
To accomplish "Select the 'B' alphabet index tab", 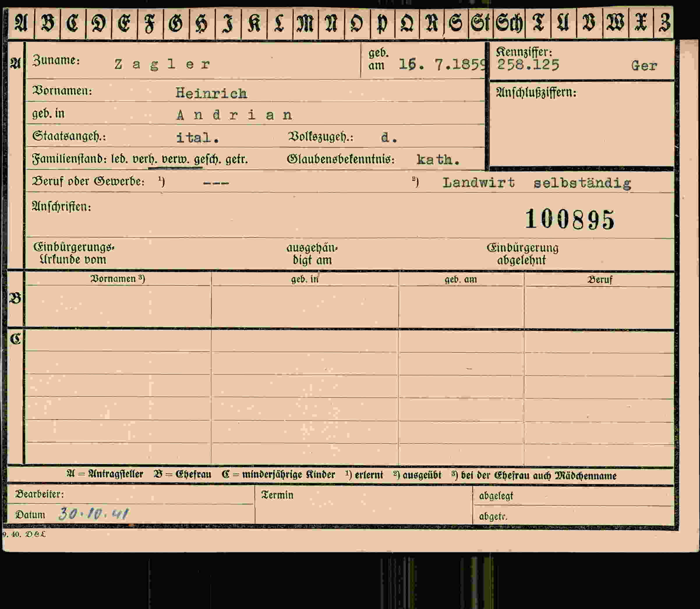I will (47, 24).
